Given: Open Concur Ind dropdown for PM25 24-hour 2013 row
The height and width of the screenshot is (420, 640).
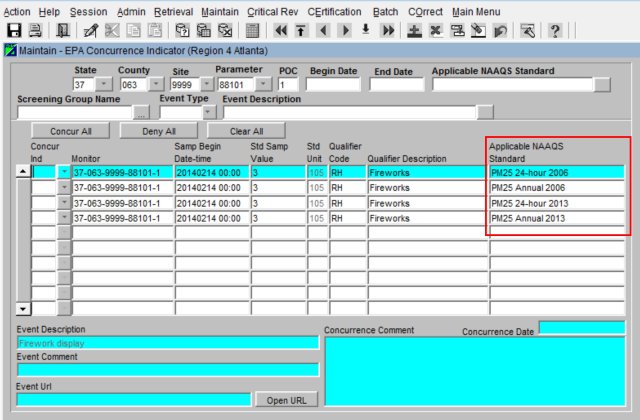Looking at the screenshot, I should [64, 203].
